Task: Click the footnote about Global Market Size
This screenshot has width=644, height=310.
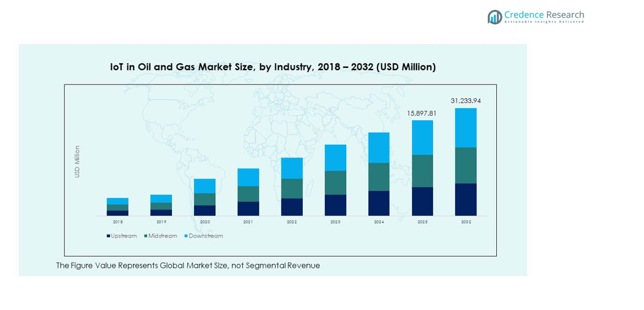Action: pos(188,266)
